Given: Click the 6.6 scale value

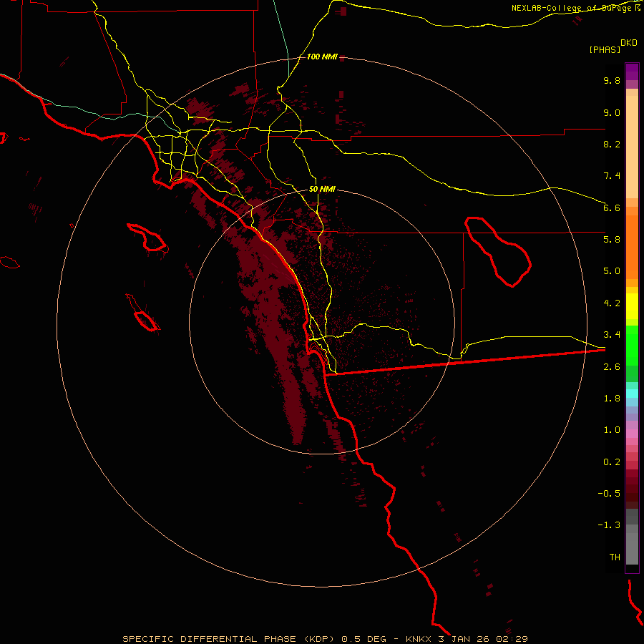Looking at the screenshot, I should [x=612, y=208].
